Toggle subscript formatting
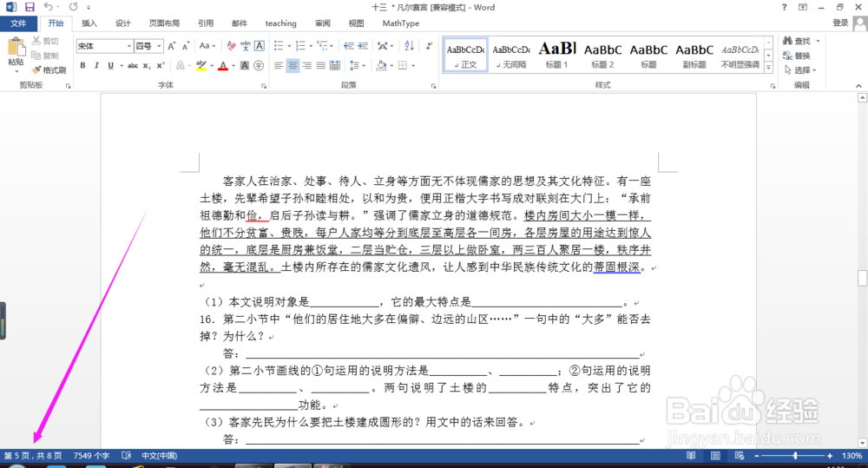This screenshot has height=468, width=868. click(x=147, y=65)
